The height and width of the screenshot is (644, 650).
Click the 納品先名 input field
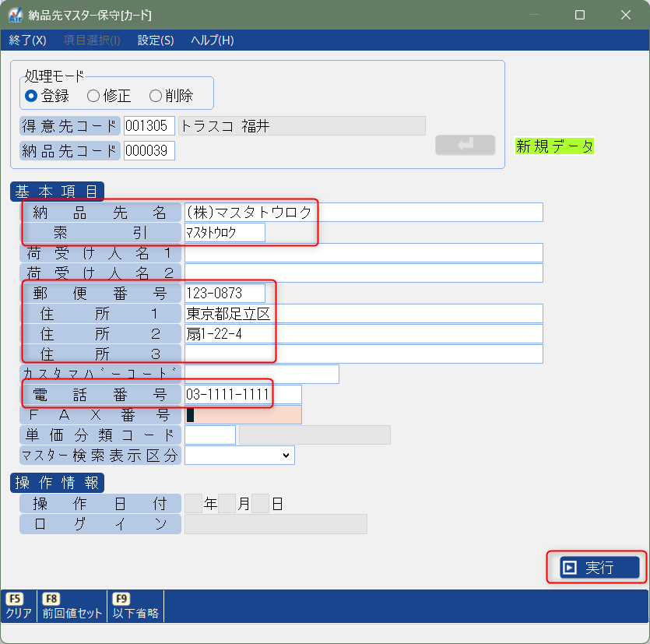click(364, 213)
